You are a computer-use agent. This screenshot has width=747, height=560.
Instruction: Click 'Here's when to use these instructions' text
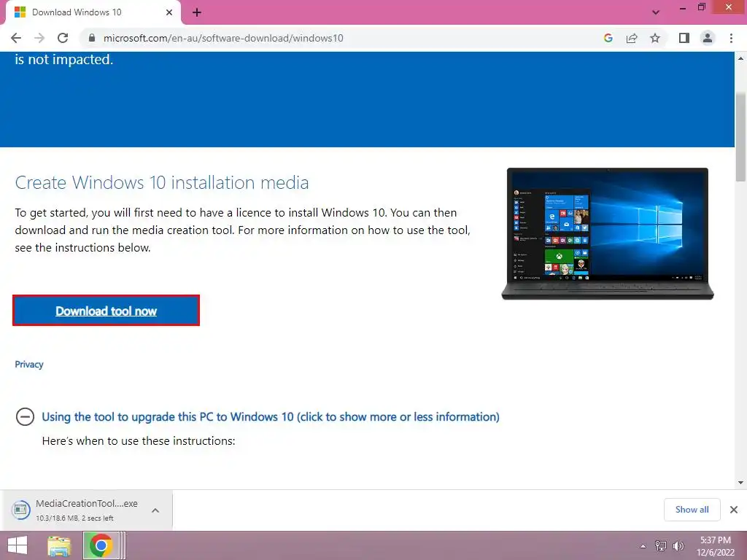[139, 441]
